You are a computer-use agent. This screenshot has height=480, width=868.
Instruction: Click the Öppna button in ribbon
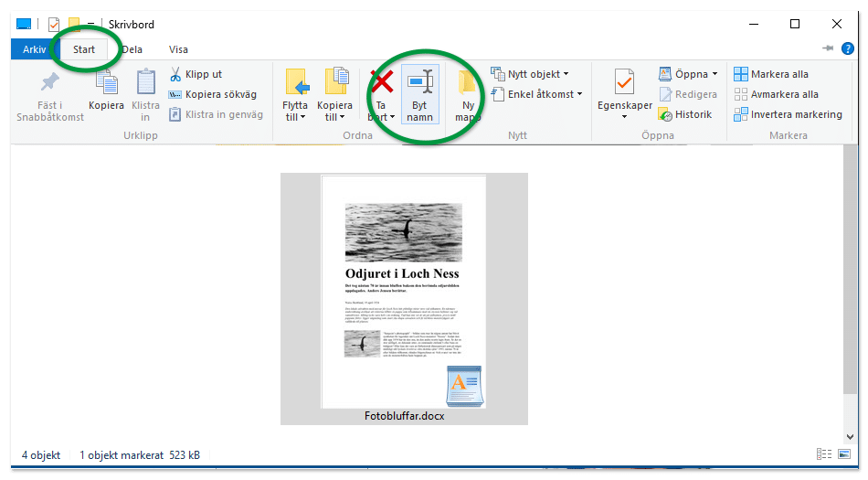point(683,74)
